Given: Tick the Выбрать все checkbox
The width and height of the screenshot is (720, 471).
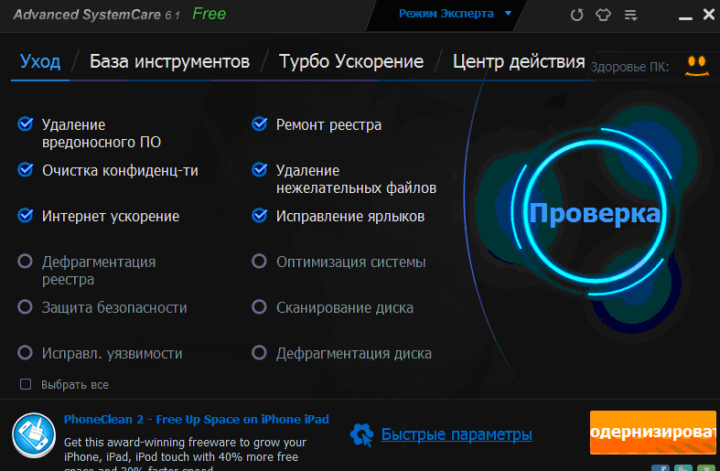Looking at the screenshot, I should point(26,384).
